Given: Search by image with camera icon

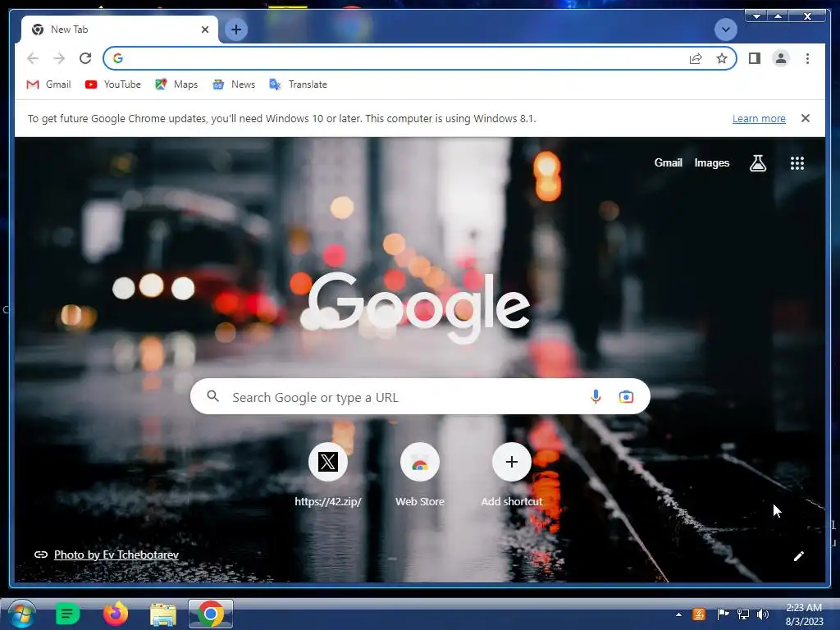Looking at the screenshot, I should click(x=626, y=397).
